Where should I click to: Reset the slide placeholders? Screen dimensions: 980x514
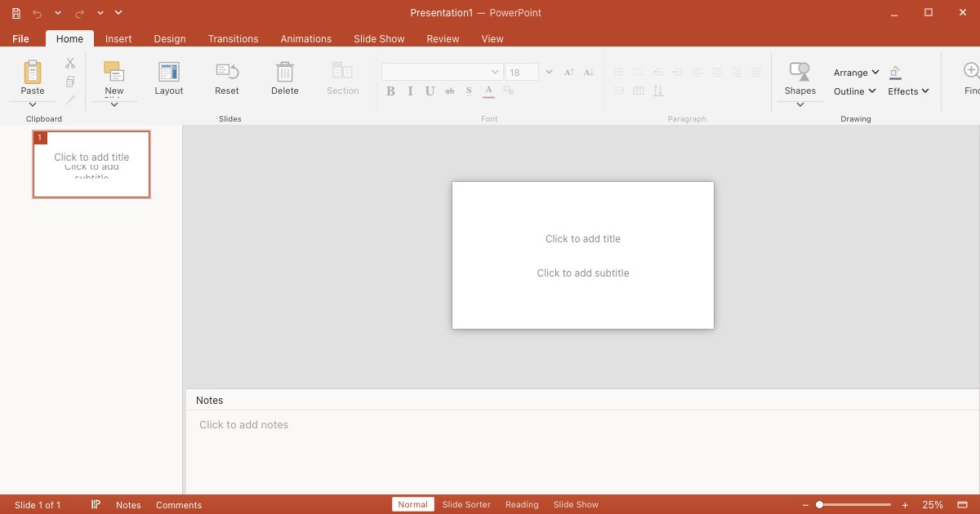[227, 78]
